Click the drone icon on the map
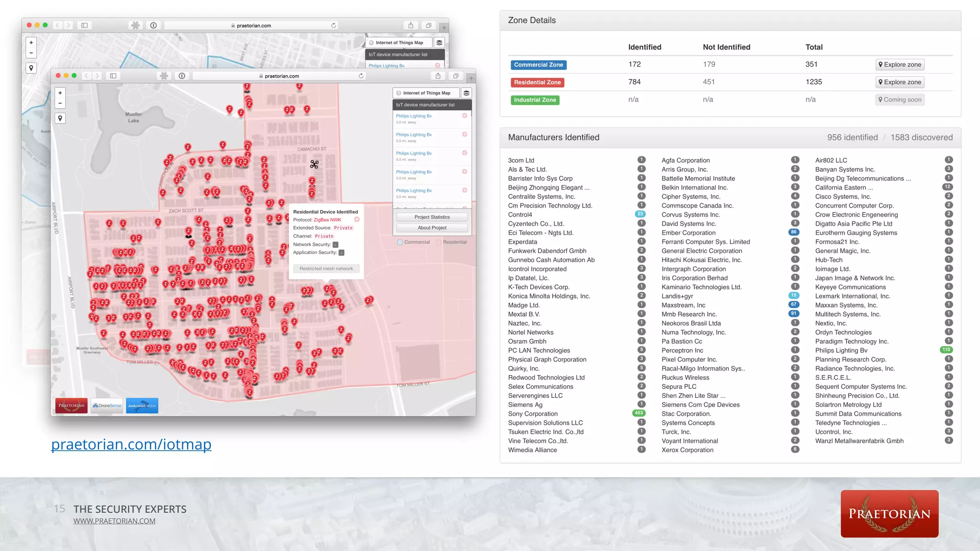This screenshot has height=551, width=980. (314, 164)
